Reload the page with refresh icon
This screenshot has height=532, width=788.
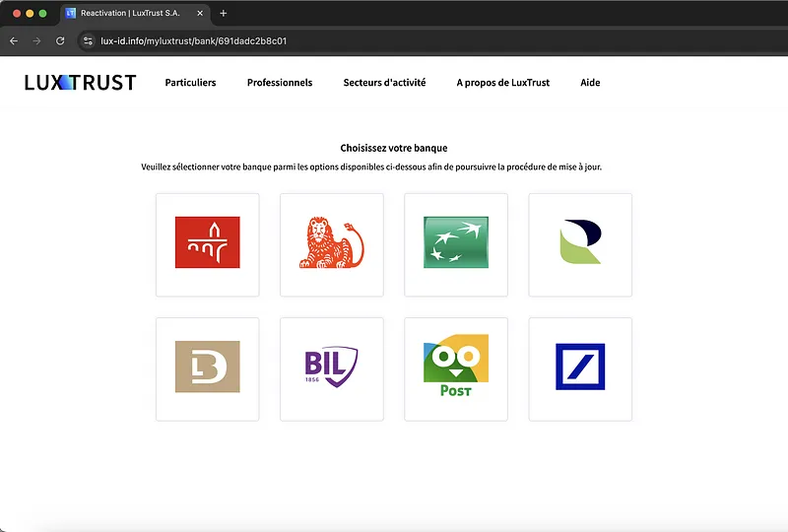pyautogui.click(x=60, y=41)
